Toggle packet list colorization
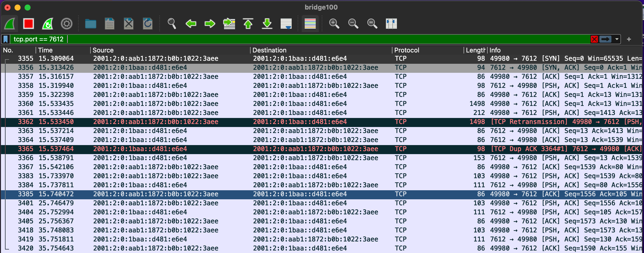Screen dimensions: 644x253 pos(310,24)
